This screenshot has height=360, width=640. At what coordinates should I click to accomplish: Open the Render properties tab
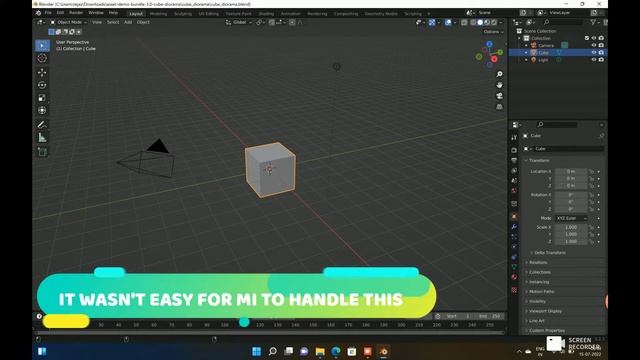[514, 150]
